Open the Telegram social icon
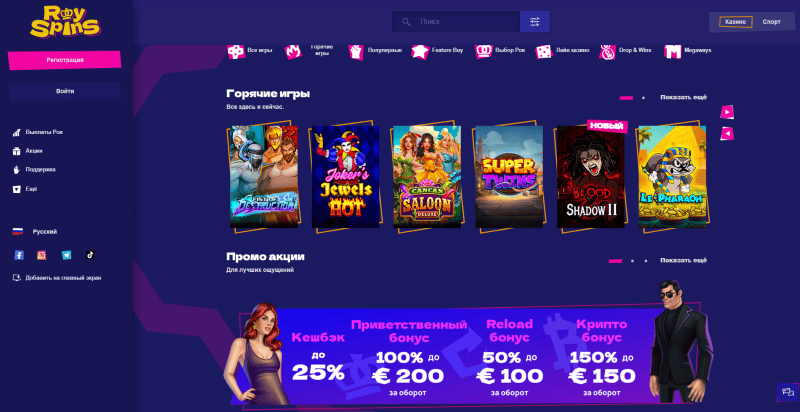Screen dimensions: 800x412 coord(66,255)
